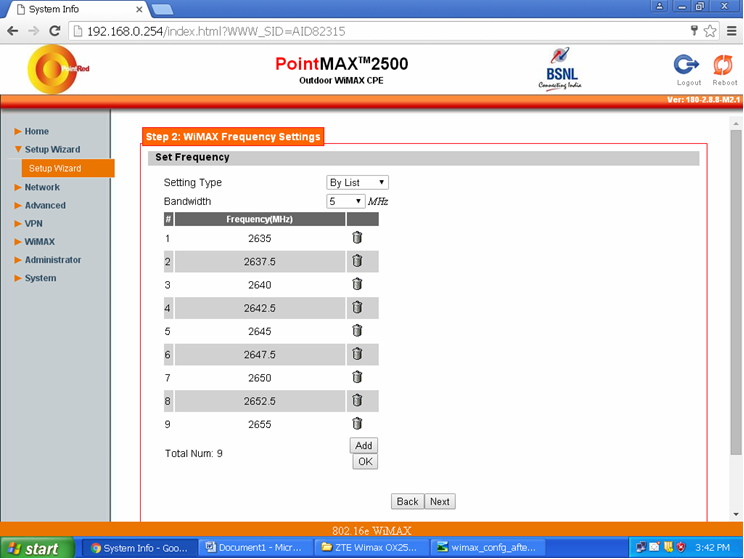
Task: Click the scrollbar down arrow
Action: coord(736,514)
